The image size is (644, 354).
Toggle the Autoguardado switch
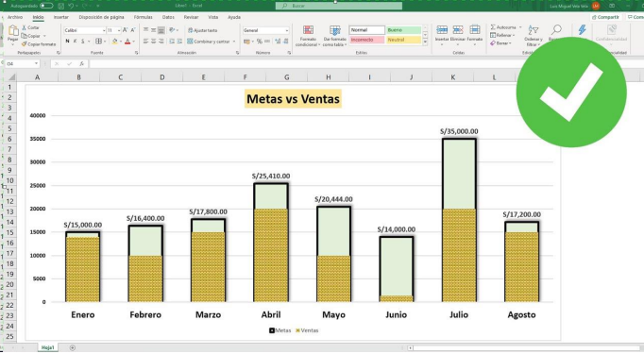pyautogui.click(x=46, y=6)
